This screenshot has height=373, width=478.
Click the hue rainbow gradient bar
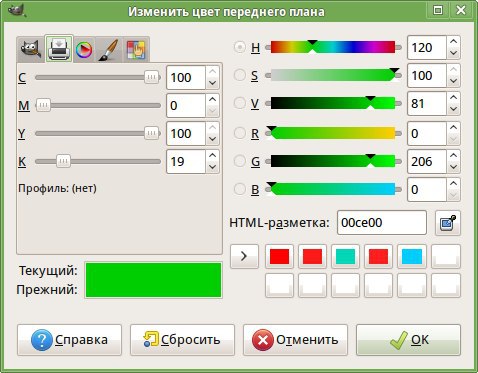[333, 47]
